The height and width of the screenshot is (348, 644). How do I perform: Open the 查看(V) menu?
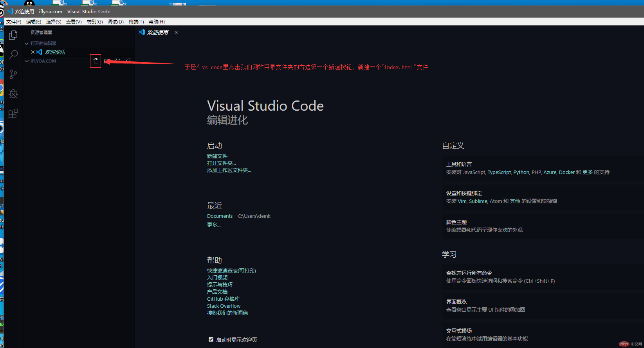click(x=74, y=22)
